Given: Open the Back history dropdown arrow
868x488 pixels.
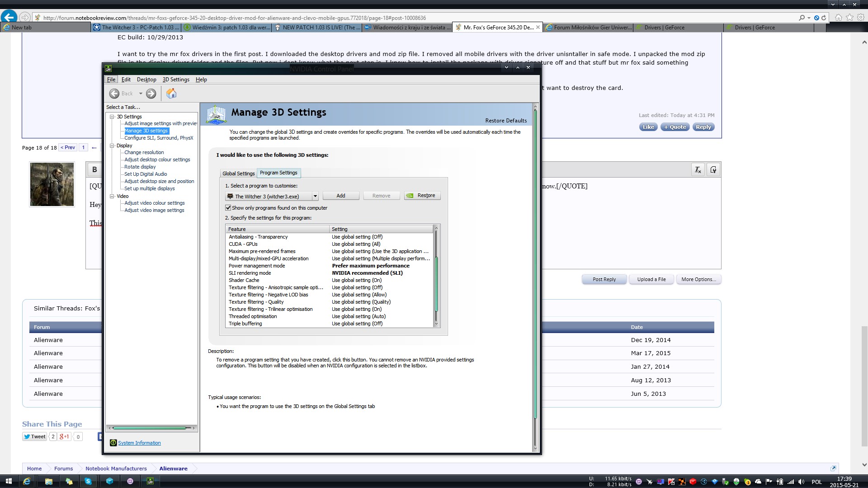Looking at the screenshot, I should click(x=141, y=94).
